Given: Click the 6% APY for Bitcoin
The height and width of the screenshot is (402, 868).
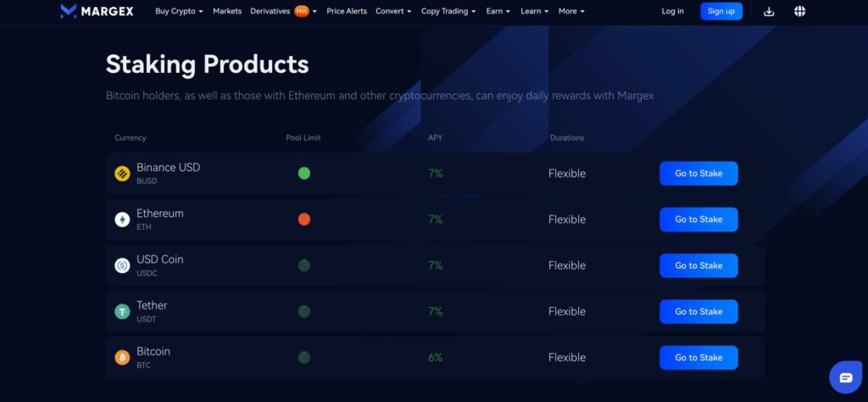Looking at the screenshot, I should pyautogui.click(x=435, y=358).
